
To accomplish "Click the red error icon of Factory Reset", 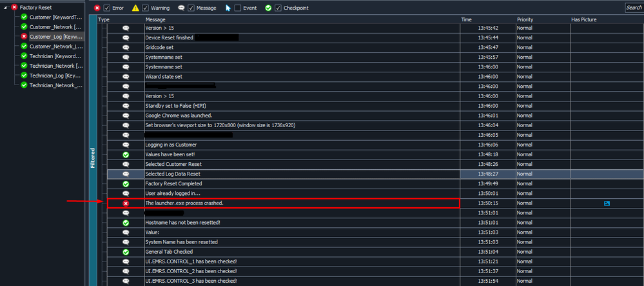I will point(14,7).
